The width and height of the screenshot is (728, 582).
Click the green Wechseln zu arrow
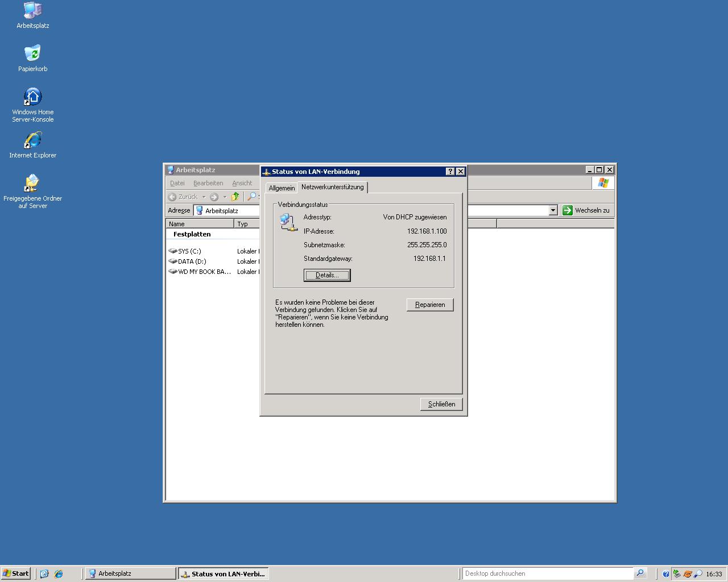click(567, 210)
